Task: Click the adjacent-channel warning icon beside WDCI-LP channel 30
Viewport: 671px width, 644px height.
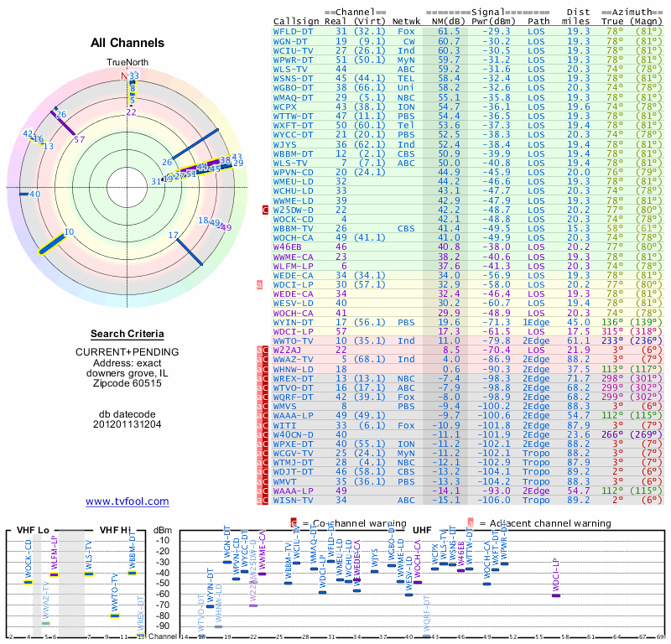Action: (x=259, y=284)
